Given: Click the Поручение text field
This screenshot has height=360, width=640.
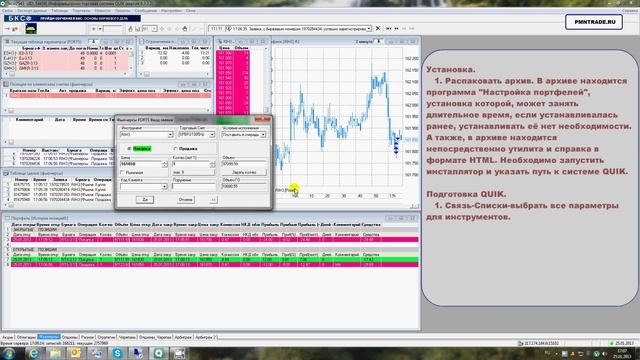Looking at the screenshot, I should [193, 187].
